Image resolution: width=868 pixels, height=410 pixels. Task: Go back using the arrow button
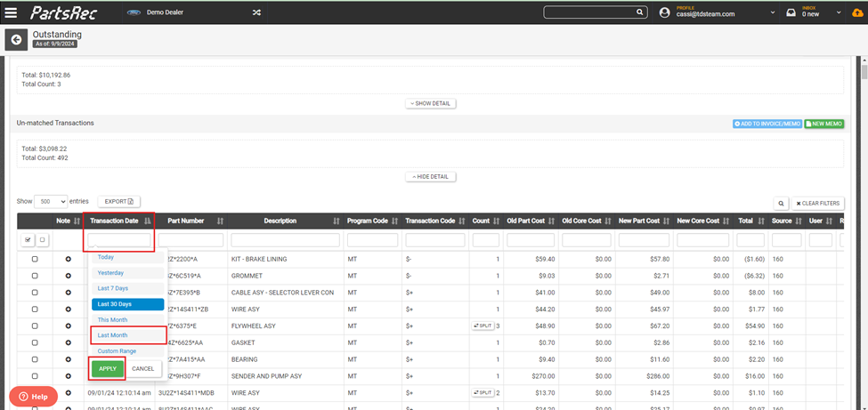(16, 39)
